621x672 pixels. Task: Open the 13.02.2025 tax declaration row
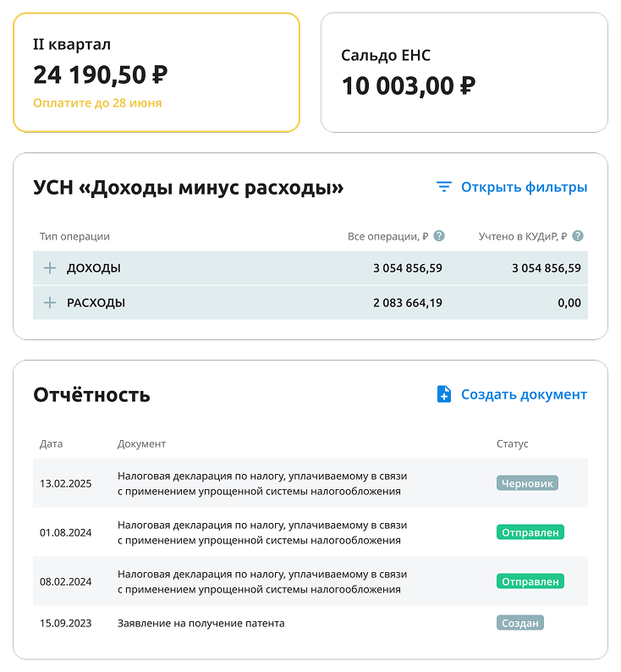(259, 483)
